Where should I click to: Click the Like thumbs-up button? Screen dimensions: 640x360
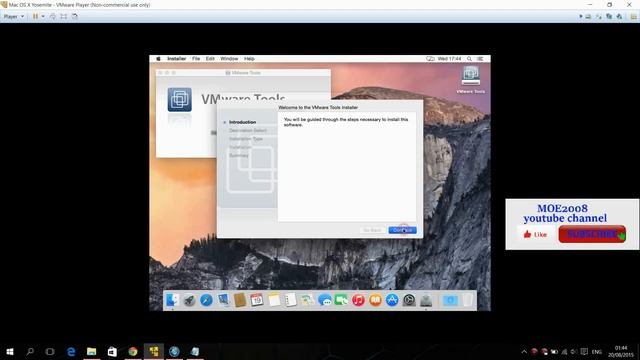535,234
